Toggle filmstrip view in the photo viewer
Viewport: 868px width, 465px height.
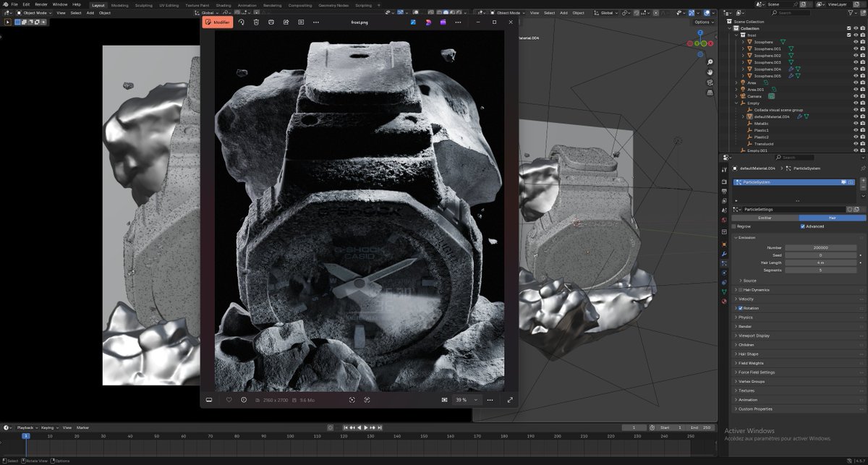(209, 399)
